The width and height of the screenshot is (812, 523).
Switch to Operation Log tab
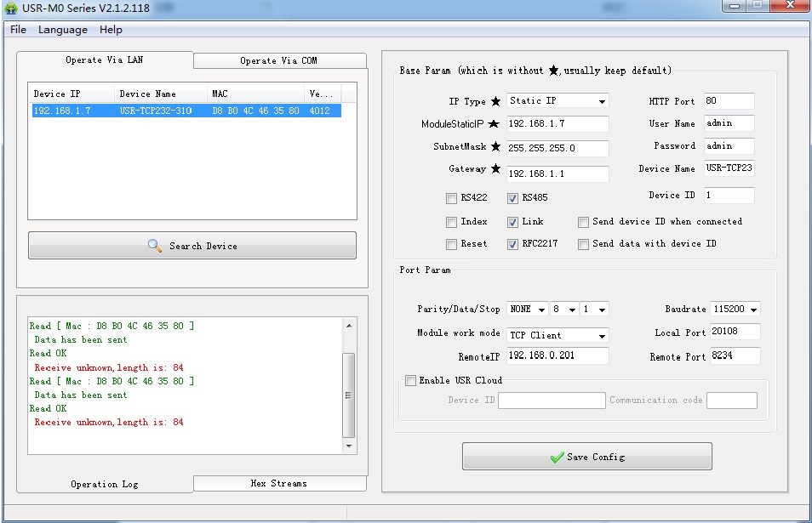pos(105,484)
